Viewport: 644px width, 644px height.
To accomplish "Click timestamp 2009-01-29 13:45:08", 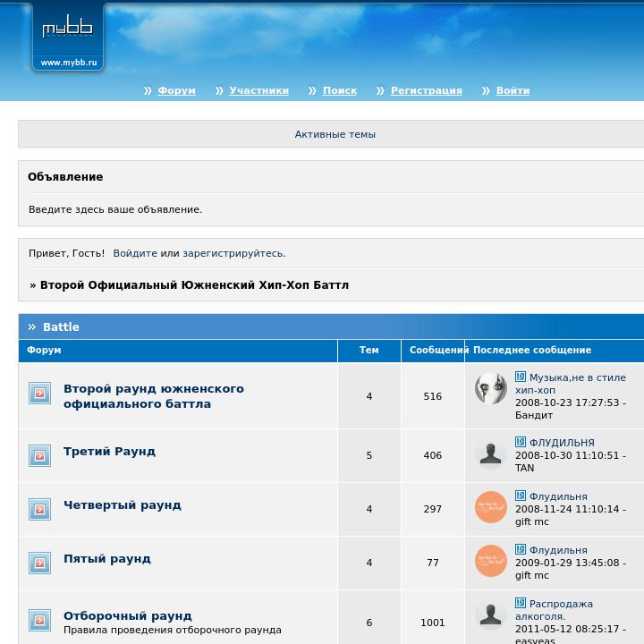I will pos(567,563).
